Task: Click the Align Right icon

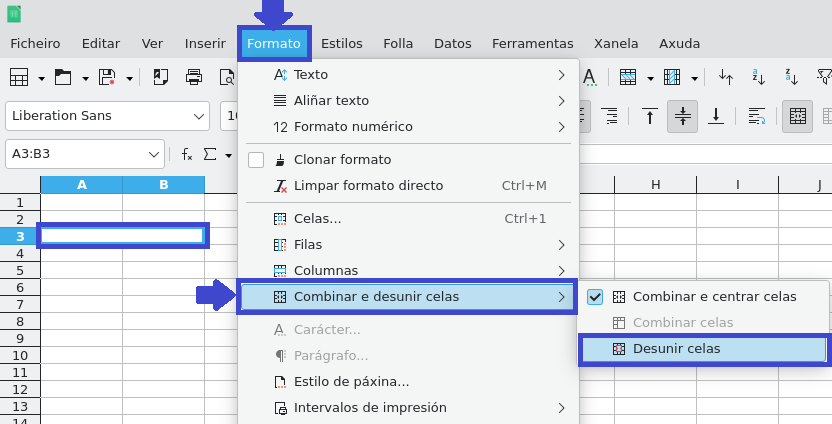Action: [x=610, y=116]
